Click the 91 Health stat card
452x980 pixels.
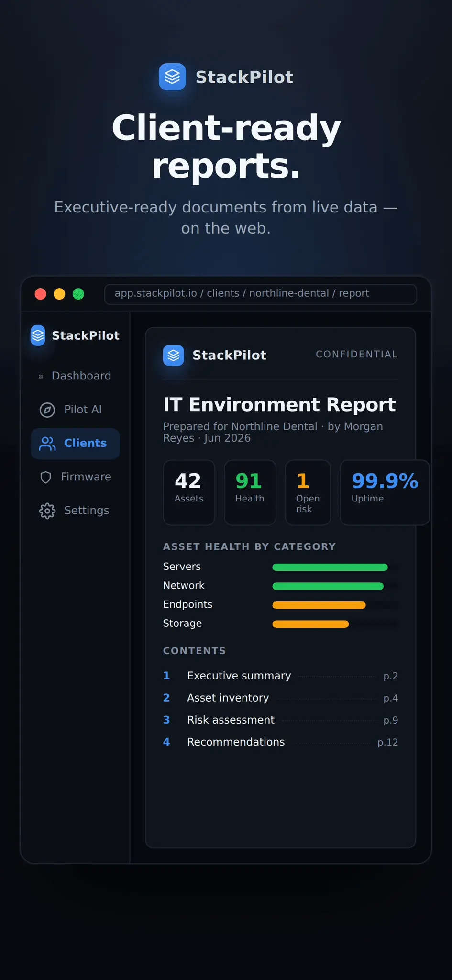coord(250,492)
